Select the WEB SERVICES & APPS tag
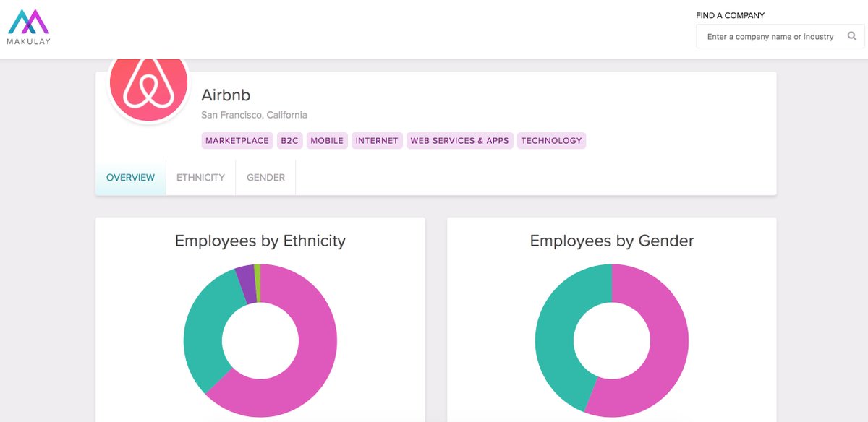 coord(460,140)
